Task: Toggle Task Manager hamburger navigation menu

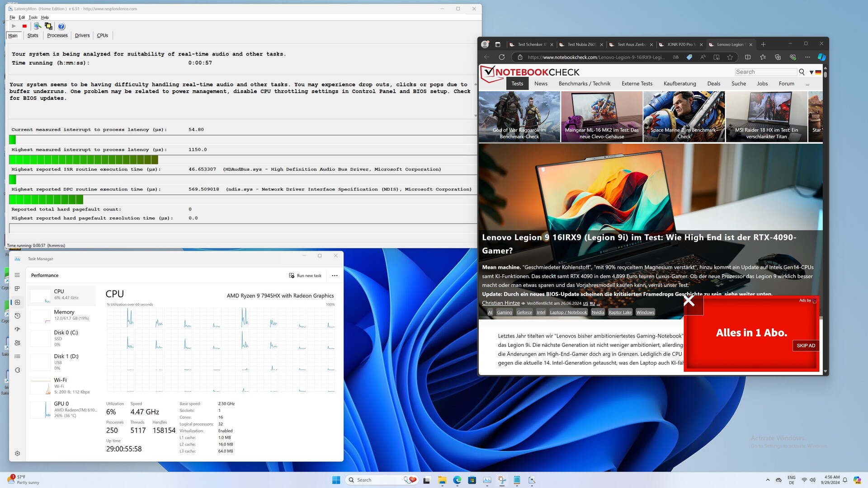Action: (17, 275)
